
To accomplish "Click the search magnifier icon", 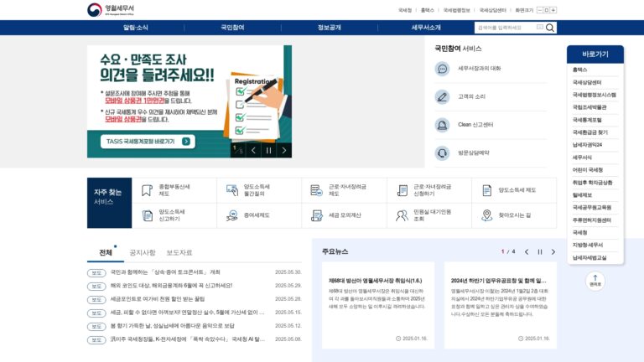I will 549,28.
